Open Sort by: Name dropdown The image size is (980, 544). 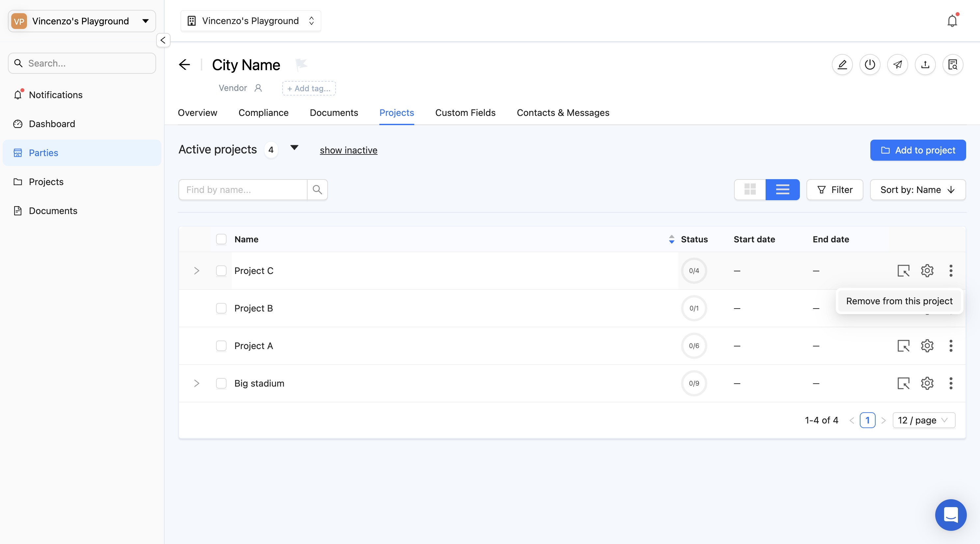pyautogui.click(x=917, y=189)
